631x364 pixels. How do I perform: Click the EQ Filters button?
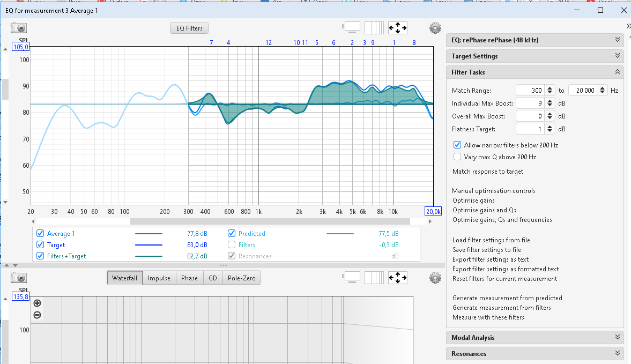click(x=189, y=28)
